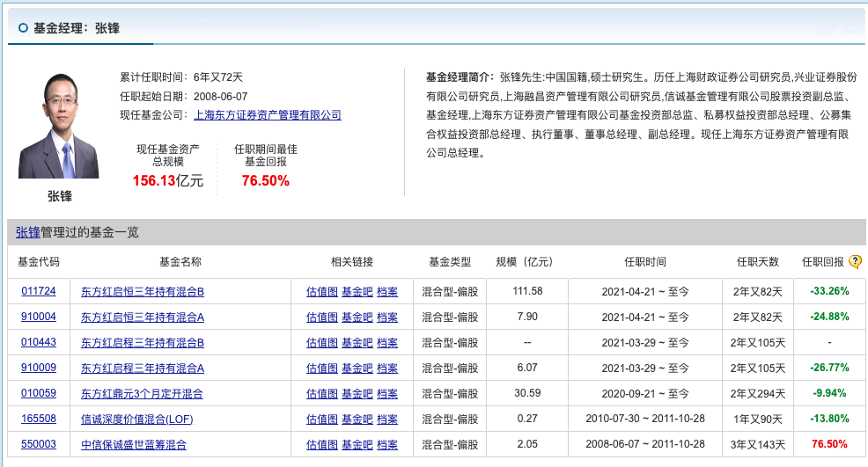Open 档案 for 中信保诚盛世蓝筹混合
868x467 pixels.
coord(387,445)
